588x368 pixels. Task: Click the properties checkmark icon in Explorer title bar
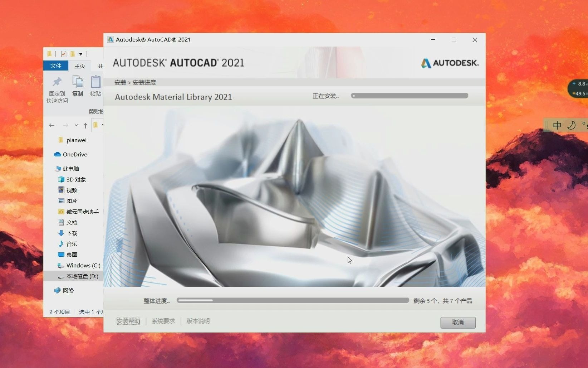coord(64,54)
